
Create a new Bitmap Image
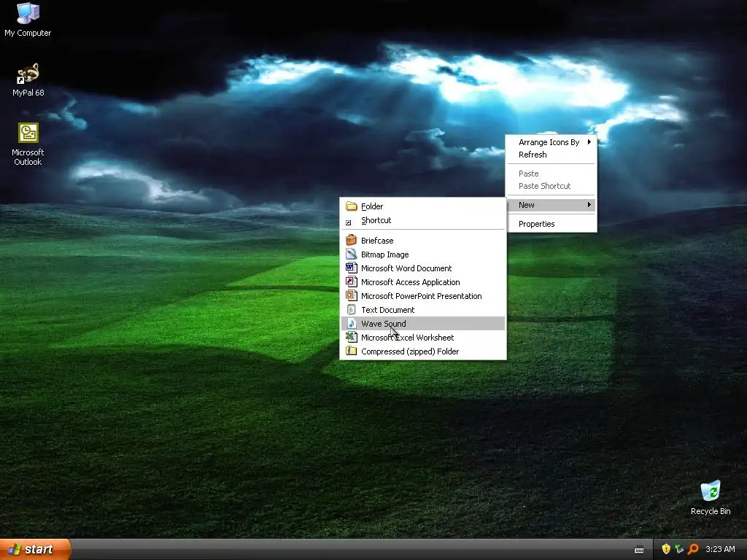pyautogui.click(x=423, y=254)
